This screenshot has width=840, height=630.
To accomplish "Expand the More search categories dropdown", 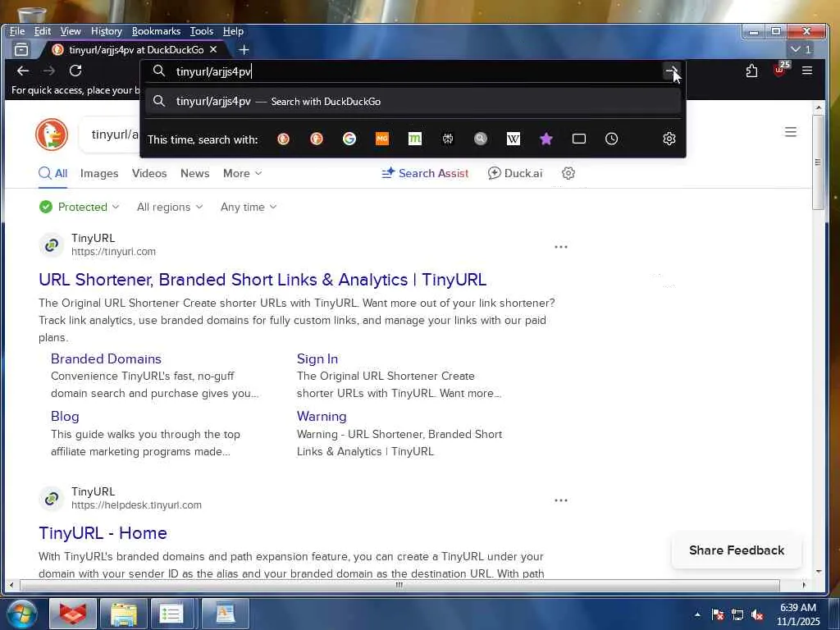I will (242, 174).
